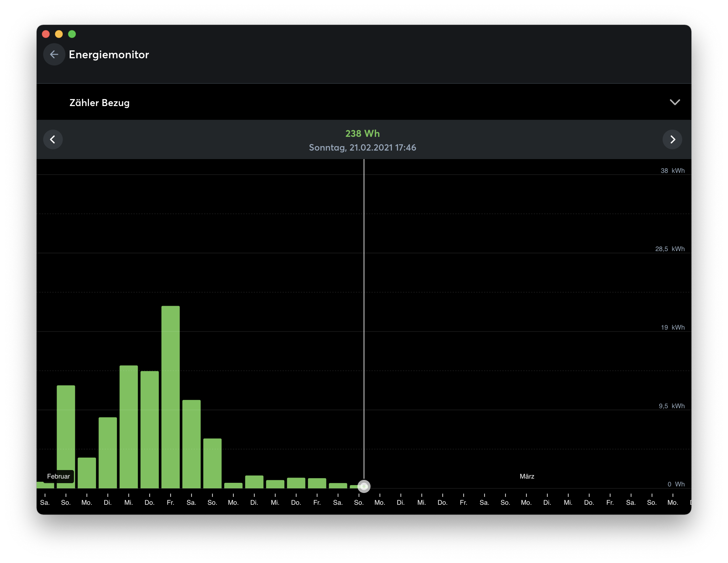728x563 pixels.
Task: Expand the Zähler Bezug dropdown chevron
Action: (675, 102)
